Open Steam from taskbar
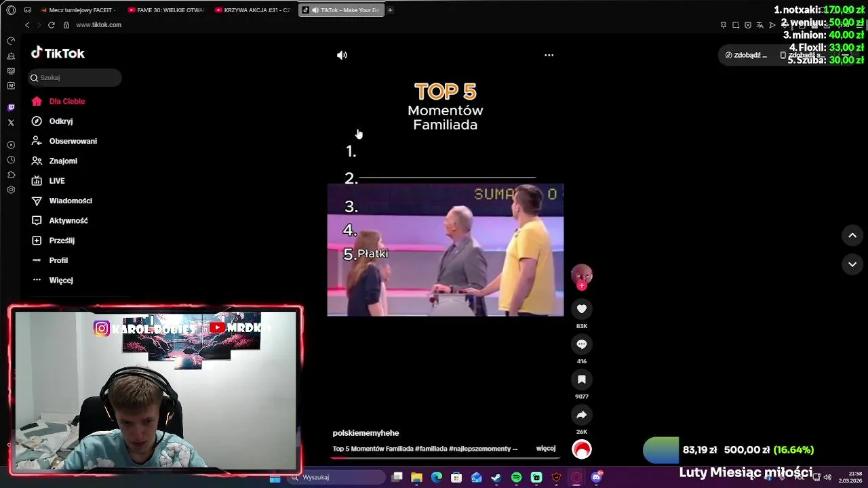The height and width of the screenshot is (488, 868). 496,478
